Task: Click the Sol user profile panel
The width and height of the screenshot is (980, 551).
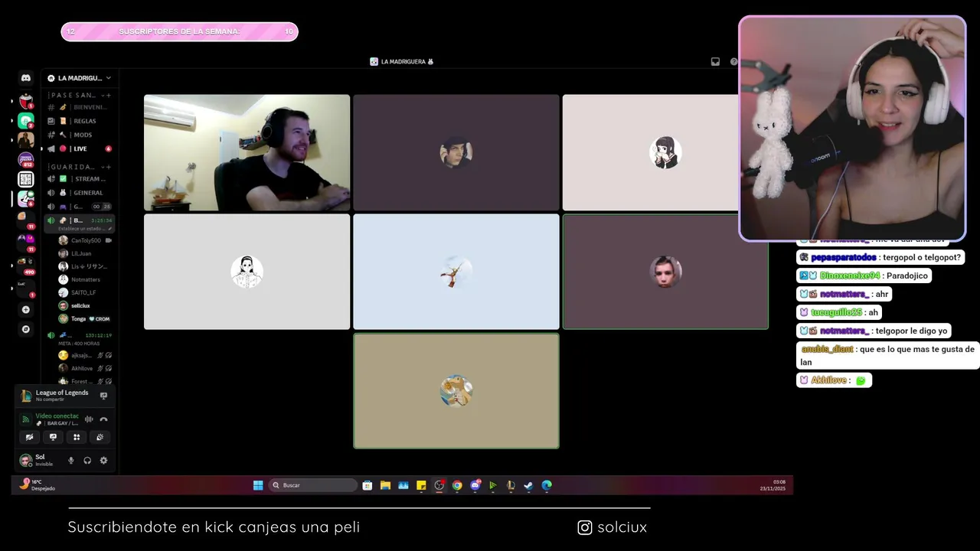Action: point(41,460)
